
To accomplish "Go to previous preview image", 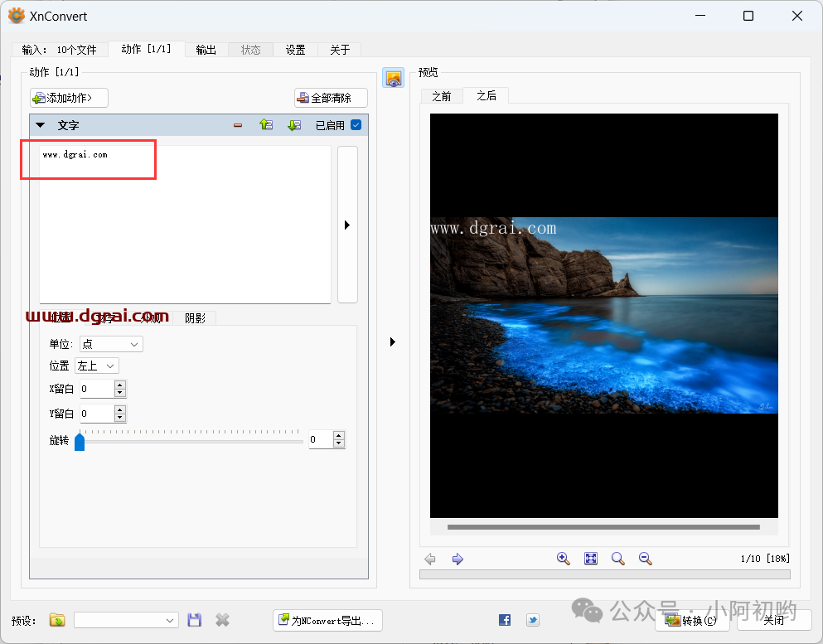I will point(430,559).
